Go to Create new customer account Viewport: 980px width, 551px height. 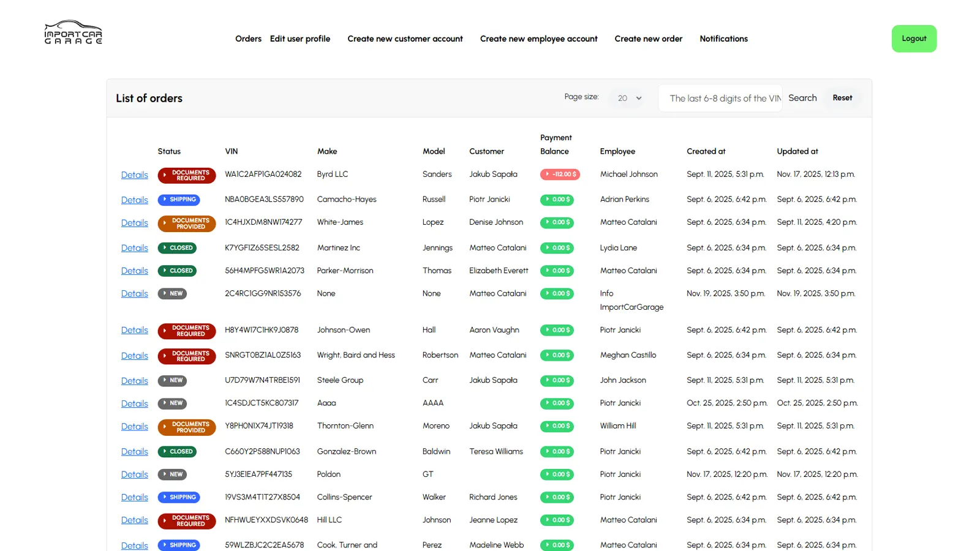tap(405, 39)
